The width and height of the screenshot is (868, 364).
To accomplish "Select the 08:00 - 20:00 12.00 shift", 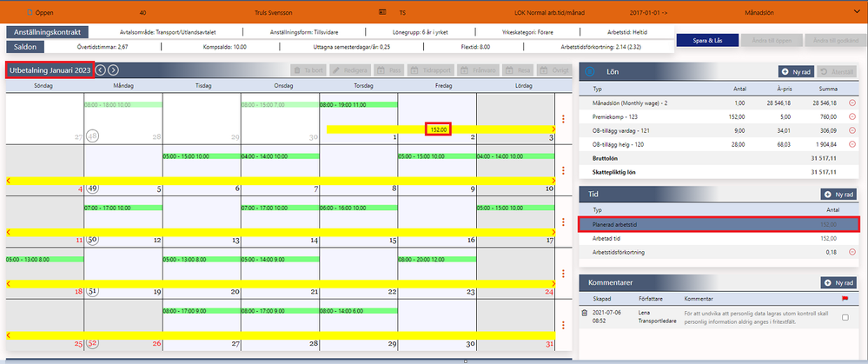I will pos(437,260).
